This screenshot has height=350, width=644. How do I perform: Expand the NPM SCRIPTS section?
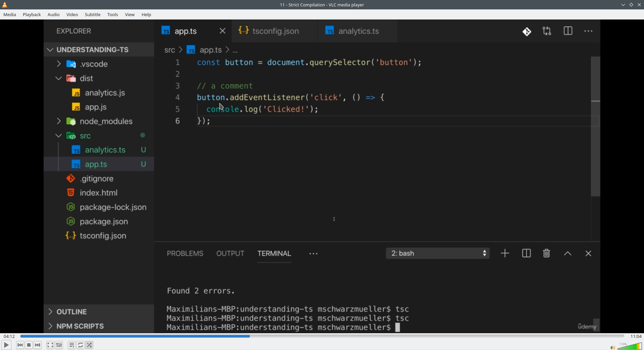point(99,326)
